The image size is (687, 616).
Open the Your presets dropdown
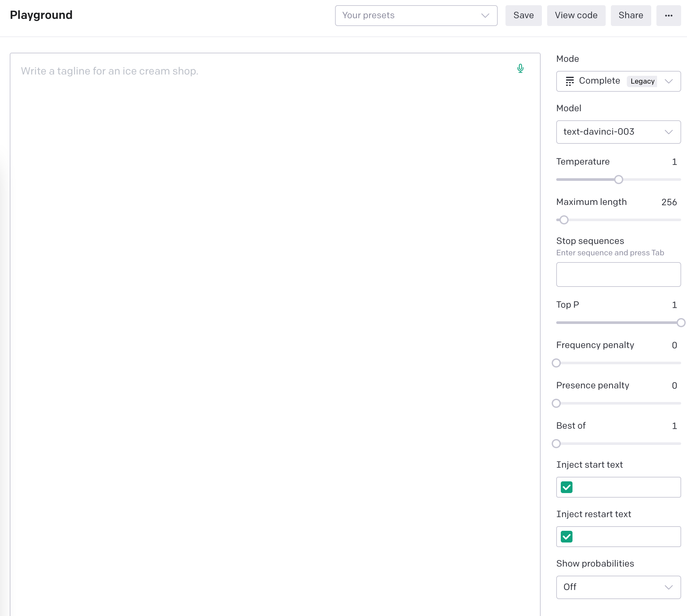coord(416,15)
